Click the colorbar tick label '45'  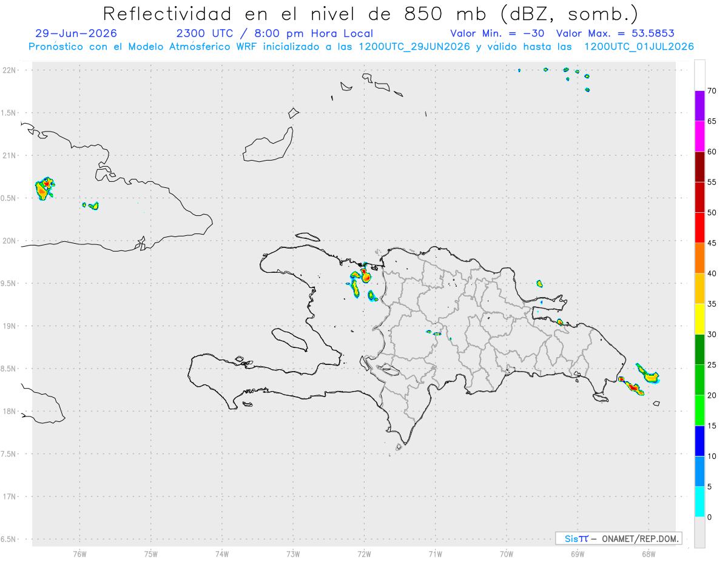coord(712,243)
